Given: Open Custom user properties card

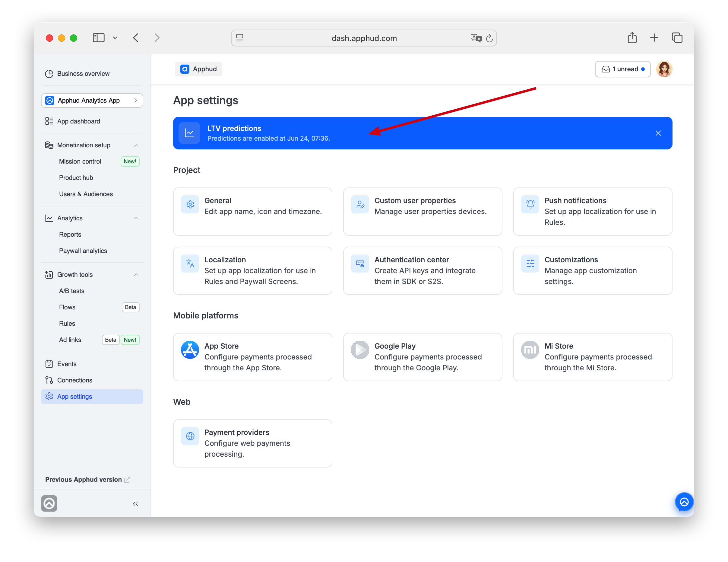Looking at the screenshot, I should coord(423,212).
